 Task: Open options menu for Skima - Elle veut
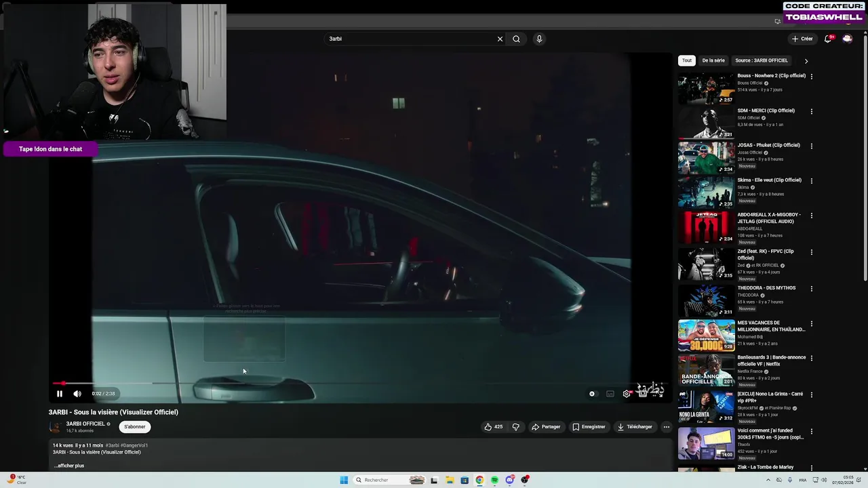[812, 181]
